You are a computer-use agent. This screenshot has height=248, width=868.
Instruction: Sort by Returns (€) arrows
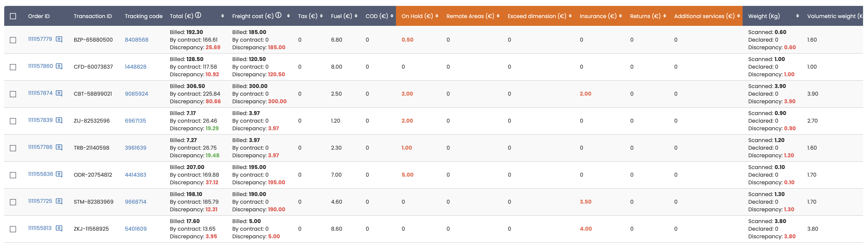(x=664, y=16)
